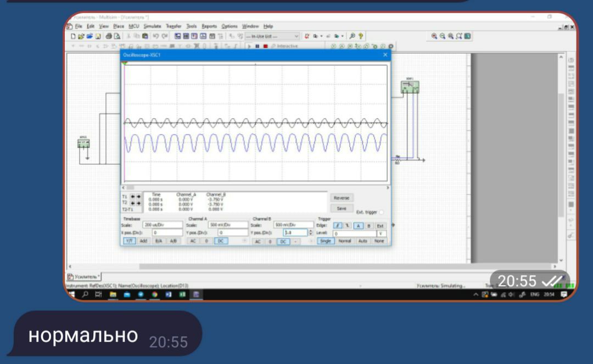Click the Channel B Y pos. spinner arrows
The height and width of the screenshot is (364, 593).
[311, 233]
